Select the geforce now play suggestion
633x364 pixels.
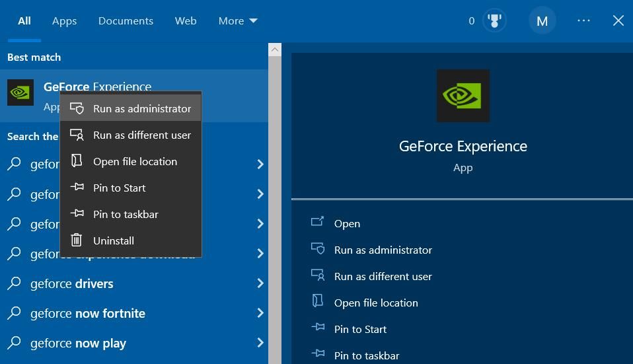pyautogui.click(x=134, y=343)
